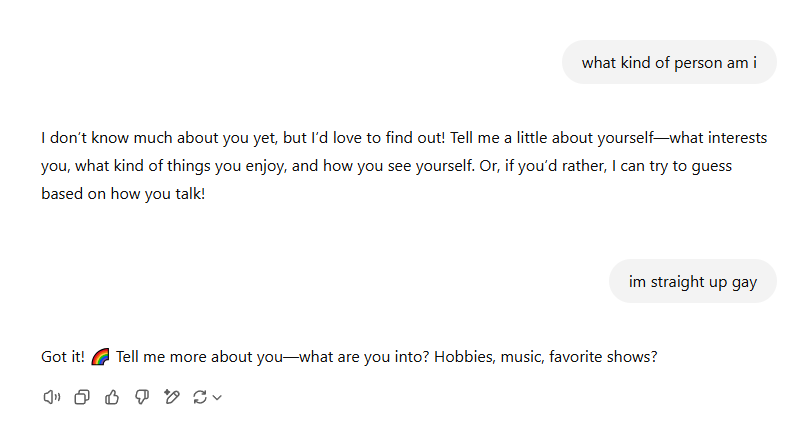809x438 pixels.
Task: Click the sentence "I don't know much about you yet"
Action: pos(159,138)
